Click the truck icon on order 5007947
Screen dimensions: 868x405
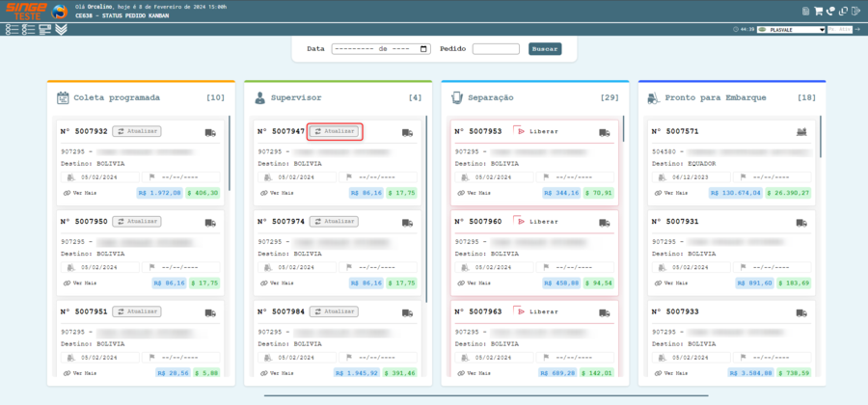click(407, 132)
